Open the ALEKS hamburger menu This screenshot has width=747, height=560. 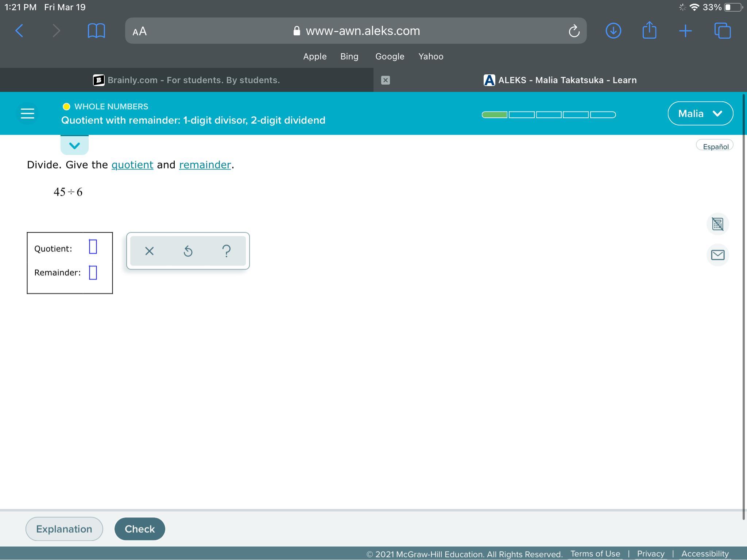point(27,113)
